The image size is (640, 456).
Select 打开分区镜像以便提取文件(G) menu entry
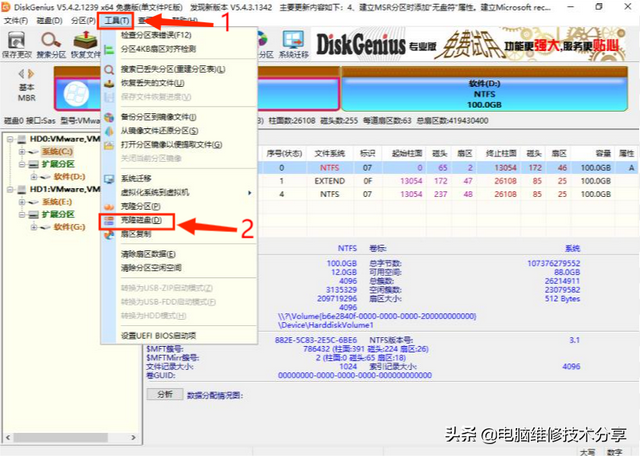click(x=171, y=145)
